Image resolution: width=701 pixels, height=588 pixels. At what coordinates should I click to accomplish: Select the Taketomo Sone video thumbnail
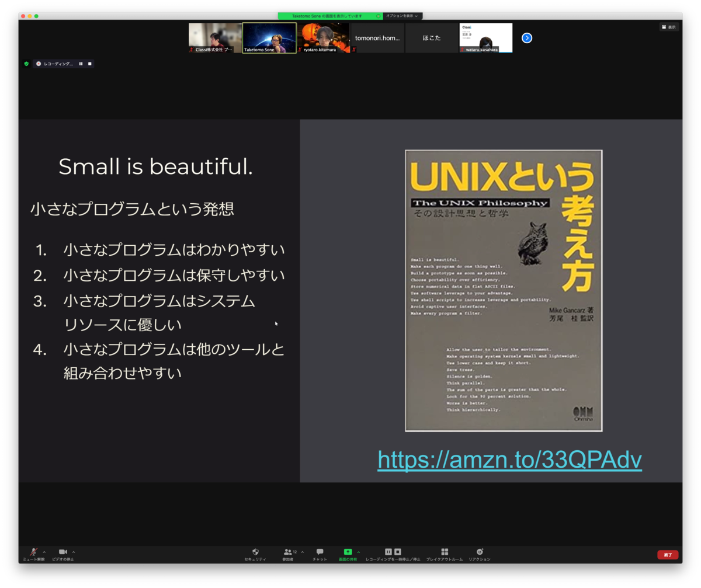269,38
